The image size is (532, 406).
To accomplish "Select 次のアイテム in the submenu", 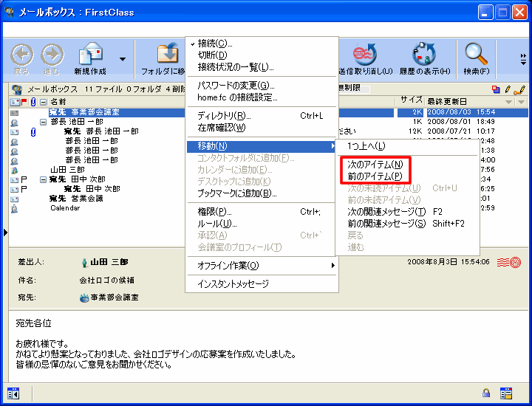I will point(375,165).
